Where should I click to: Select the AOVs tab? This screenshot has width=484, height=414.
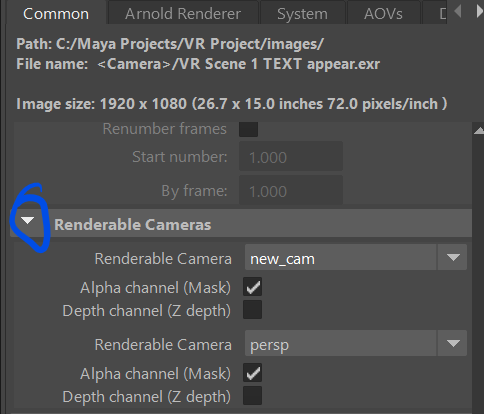coord(383,13)
